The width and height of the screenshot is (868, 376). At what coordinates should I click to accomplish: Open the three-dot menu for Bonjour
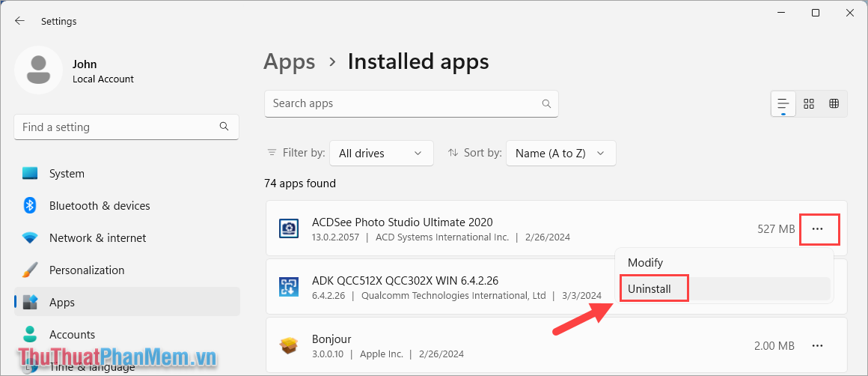818,345
